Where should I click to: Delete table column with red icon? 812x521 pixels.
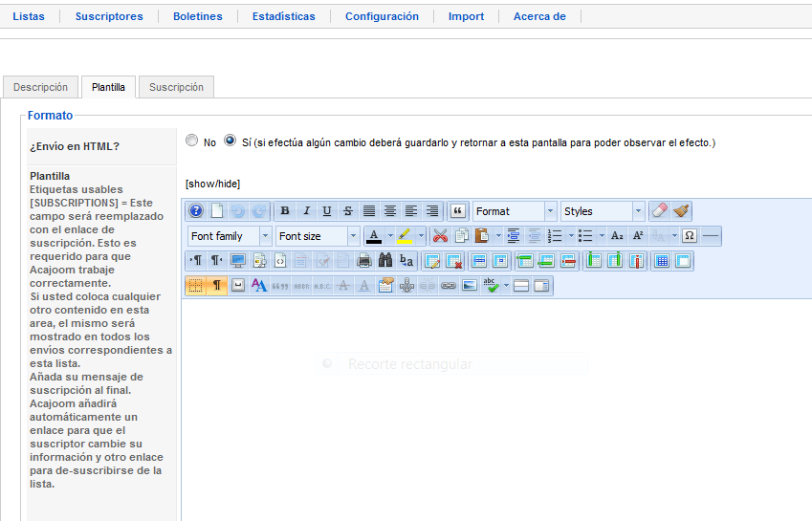636,261
